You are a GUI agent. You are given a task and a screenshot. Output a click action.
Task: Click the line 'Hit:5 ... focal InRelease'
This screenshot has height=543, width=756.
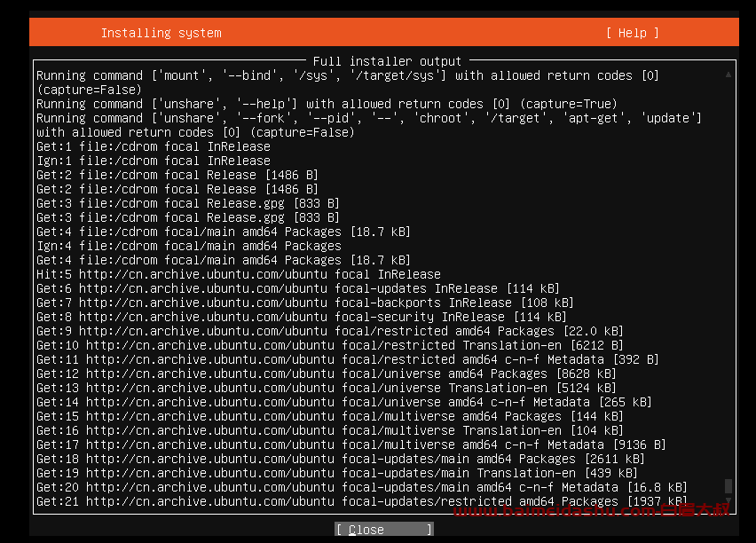point(239,274)
